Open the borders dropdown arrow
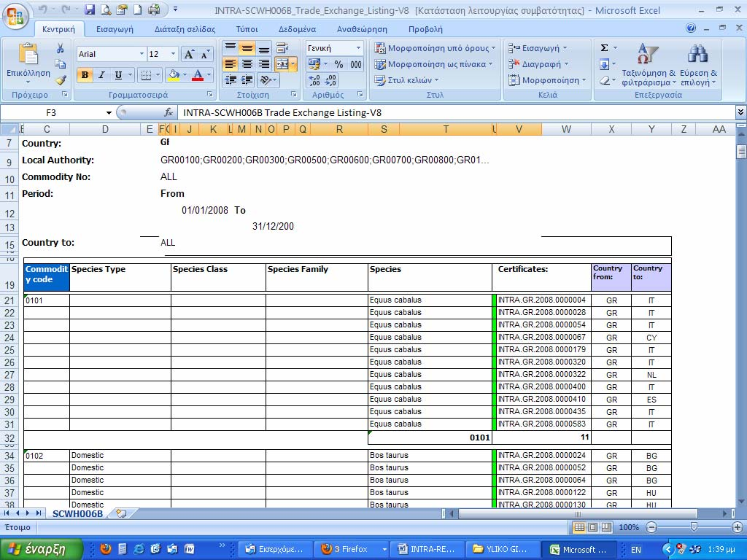Viewport: 747px width, 560px height. click(x=158, y=75)
